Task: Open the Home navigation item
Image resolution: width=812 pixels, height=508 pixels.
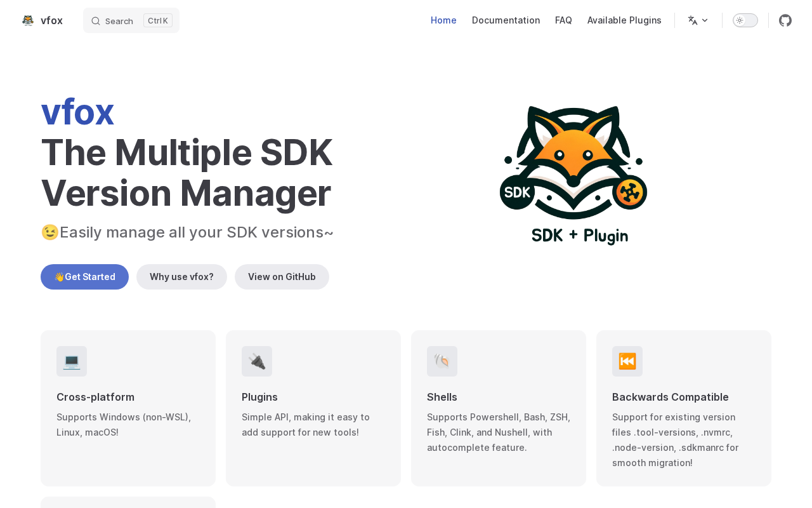Action: [x=443, y=20]
